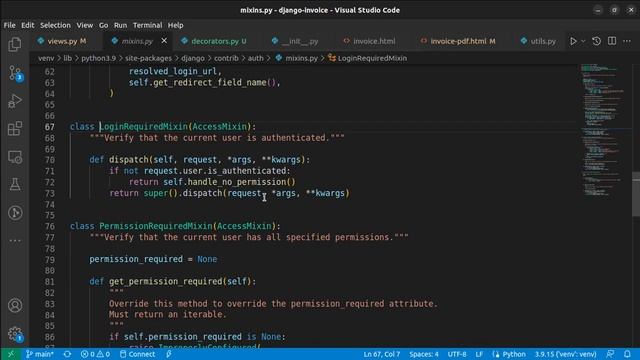Open editor More Actions menu

[627, 41]
